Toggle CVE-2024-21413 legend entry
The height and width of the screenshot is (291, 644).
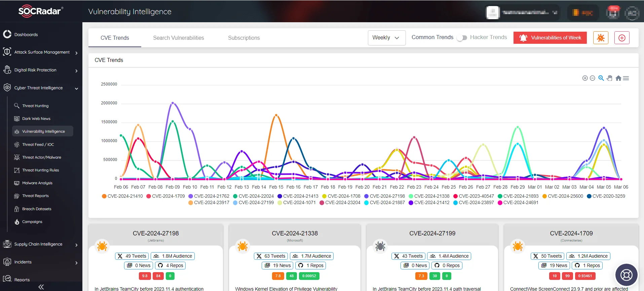pyautogui.click(x=298, y=196)
